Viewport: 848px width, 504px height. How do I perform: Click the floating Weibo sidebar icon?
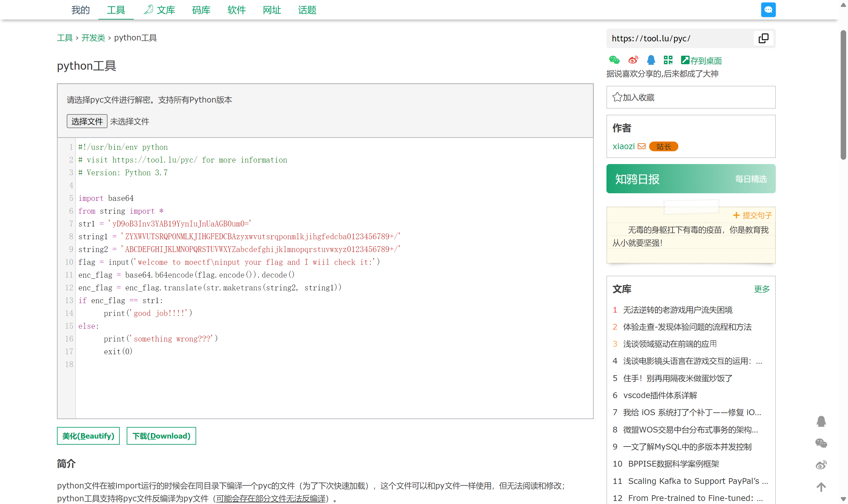(x=821, y=465)
